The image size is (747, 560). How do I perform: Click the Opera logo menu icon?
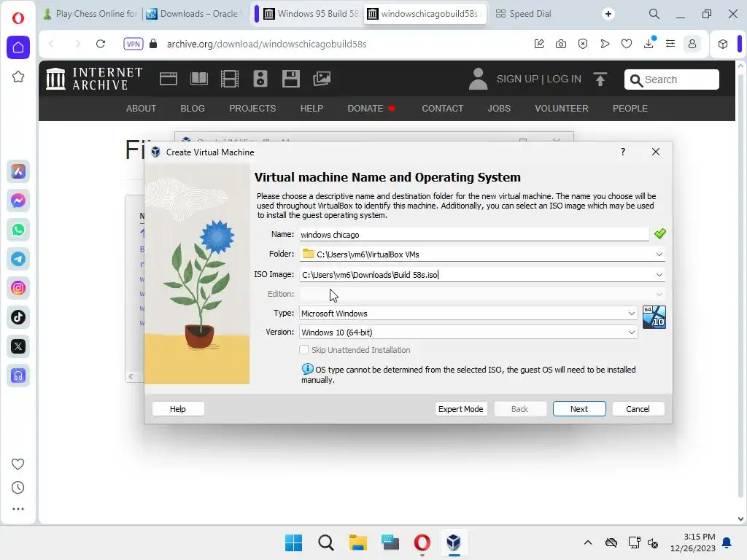tap(18, 18)
